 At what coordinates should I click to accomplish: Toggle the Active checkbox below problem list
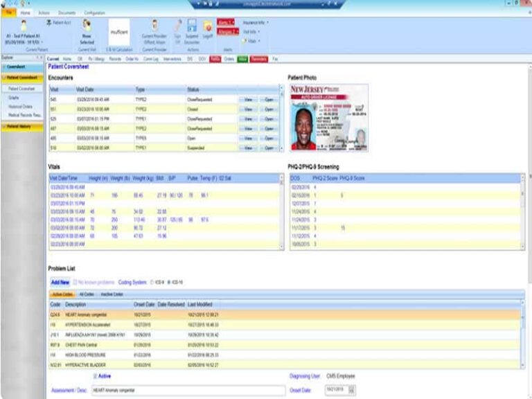96,376
